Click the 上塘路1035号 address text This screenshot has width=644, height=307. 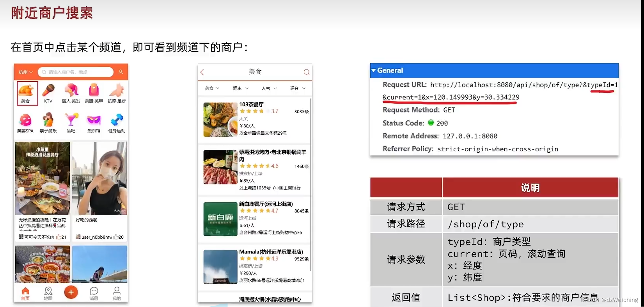(x=271, y=188)
